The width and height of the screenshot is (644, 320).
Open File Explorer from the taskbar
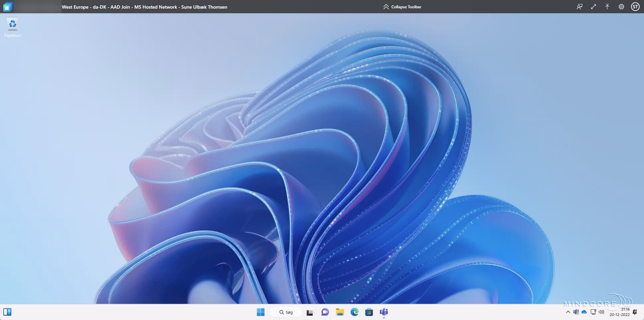(340, 312)
